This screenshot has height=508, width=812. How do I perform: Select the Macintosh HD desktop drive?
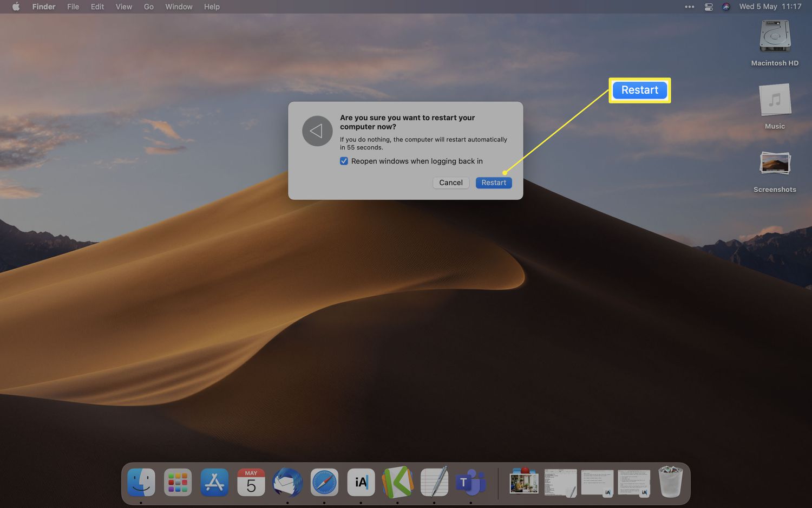(775, 37)
